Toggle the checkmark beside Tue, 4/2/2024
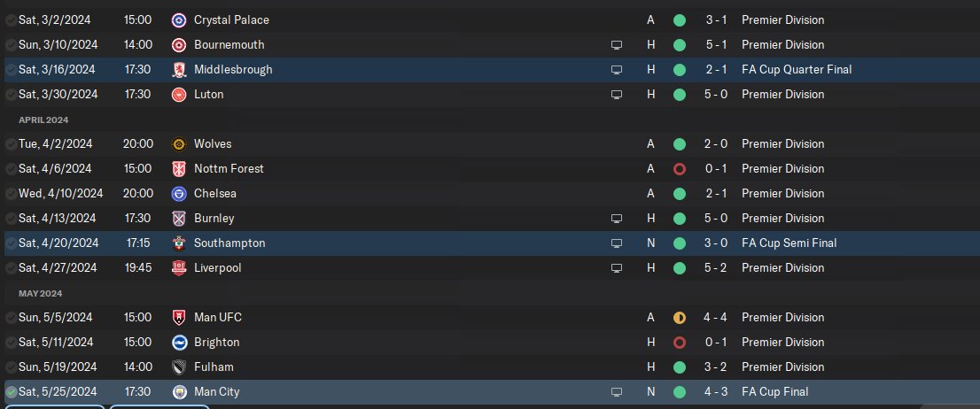980x409 pixels. [x=12, y=144]
